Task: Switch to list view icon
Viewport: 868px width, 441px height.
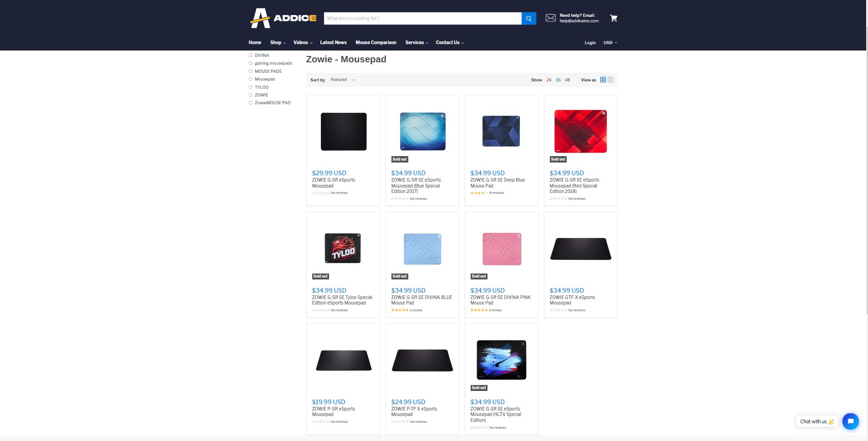Action: (x=610, y=80)
